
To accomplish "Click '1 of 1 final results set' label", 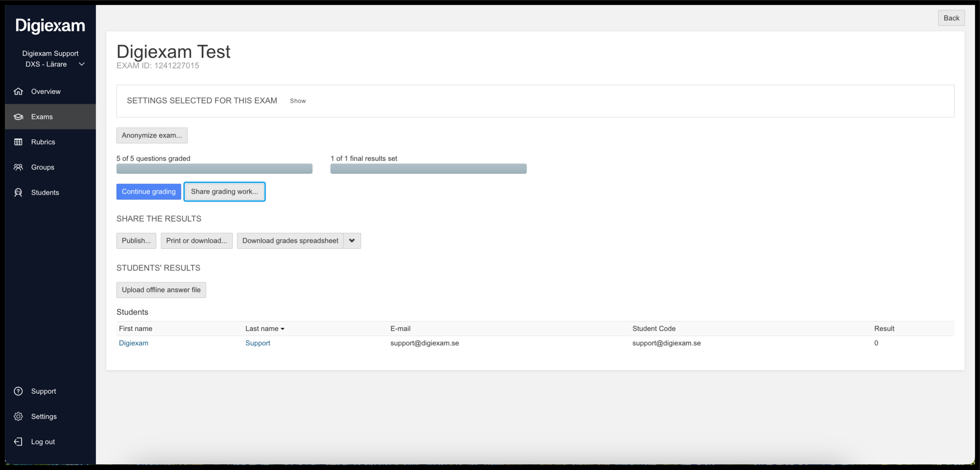I will coord(364,158).
